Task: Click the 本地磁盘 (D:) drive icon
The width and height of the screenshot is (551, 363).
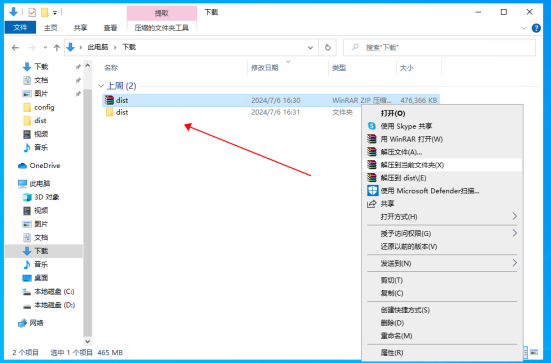Action: [x=27, y=305]
